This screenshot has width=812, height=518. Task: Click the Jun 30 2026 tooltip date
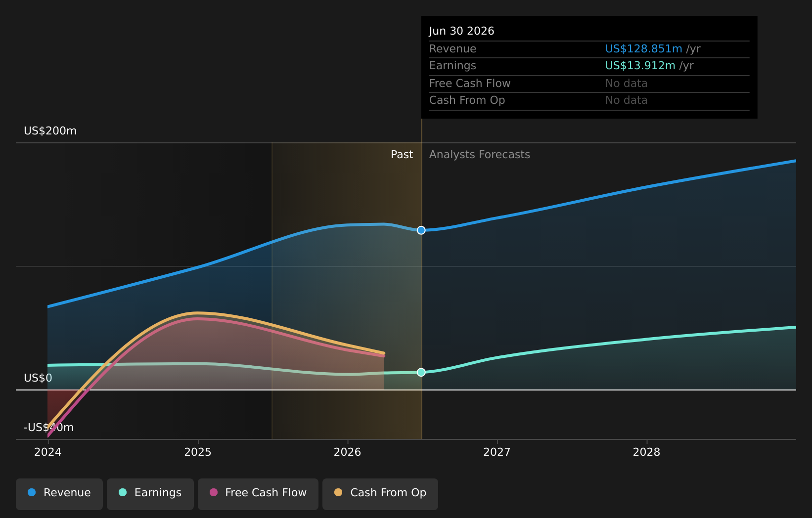click(461, 31)
